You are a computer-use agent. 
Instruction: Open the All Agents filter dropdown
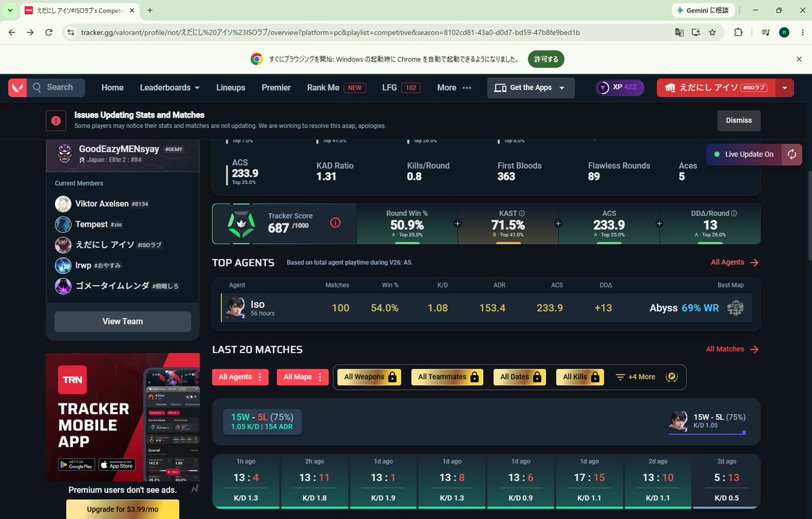pos(240,377)
